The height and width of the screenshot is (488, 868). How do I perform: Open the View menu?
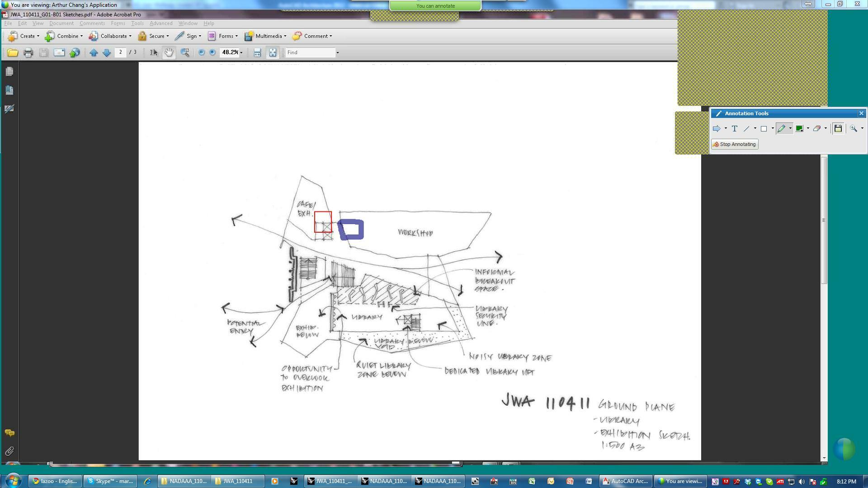38,23
